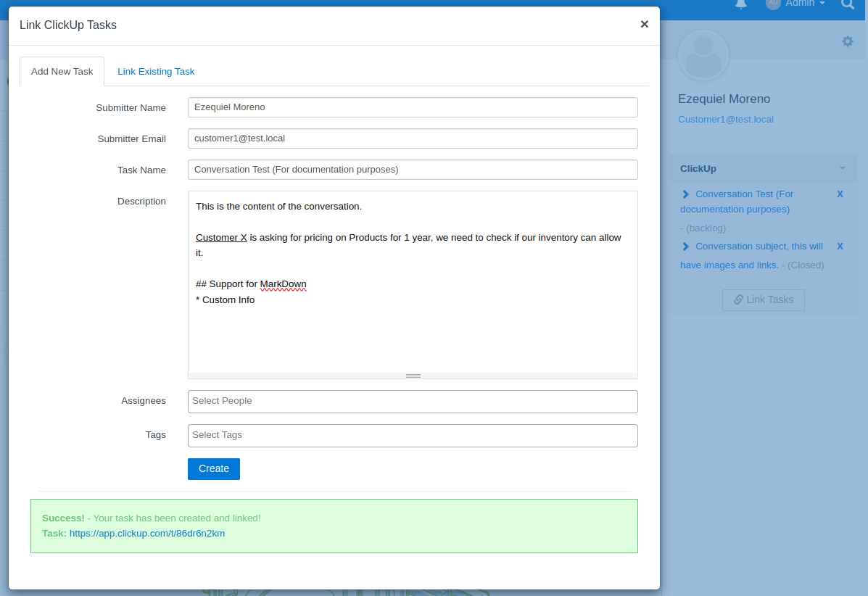Image resolution: width=868 pixels, height=596 pixels.
Task: Open the Select Tags dropdown
Action: [x=413, y=436]
